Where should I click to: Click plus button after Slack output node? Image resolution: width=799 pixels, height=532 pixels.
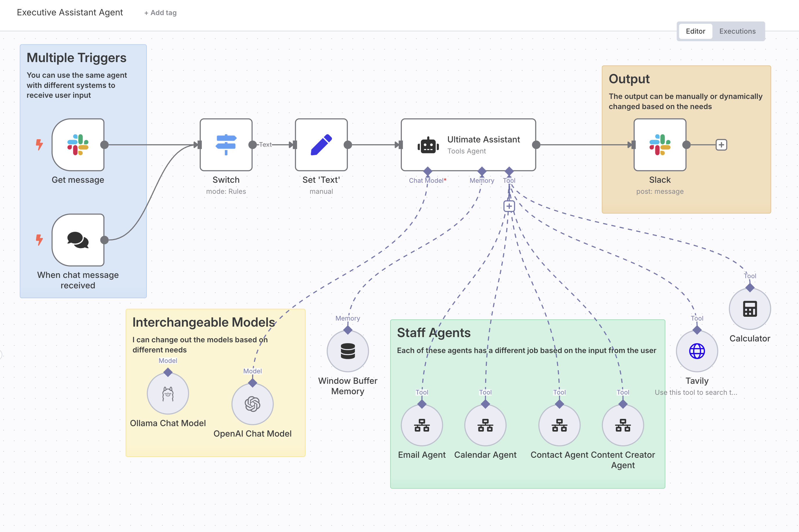coord(721,145)
